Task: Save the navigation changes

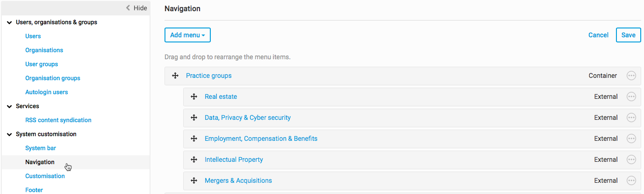Action: click(x=628, y=35)
